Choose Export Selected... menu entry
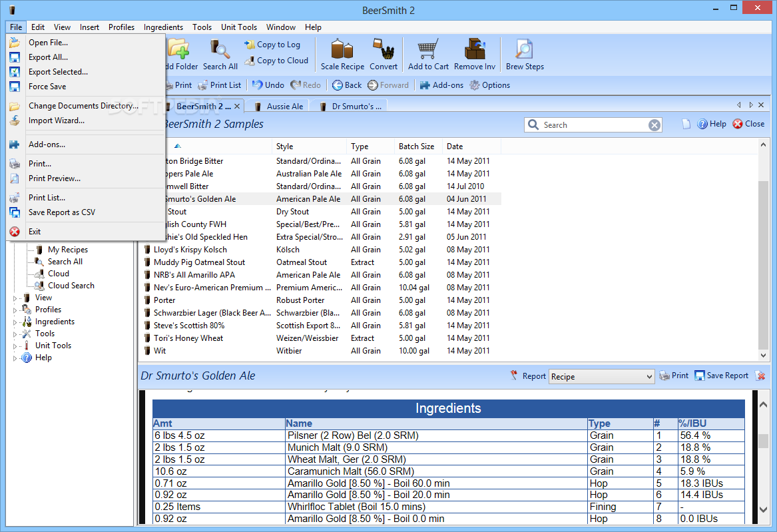The height and width of the screenshot is (532, 777). (86, 72)
